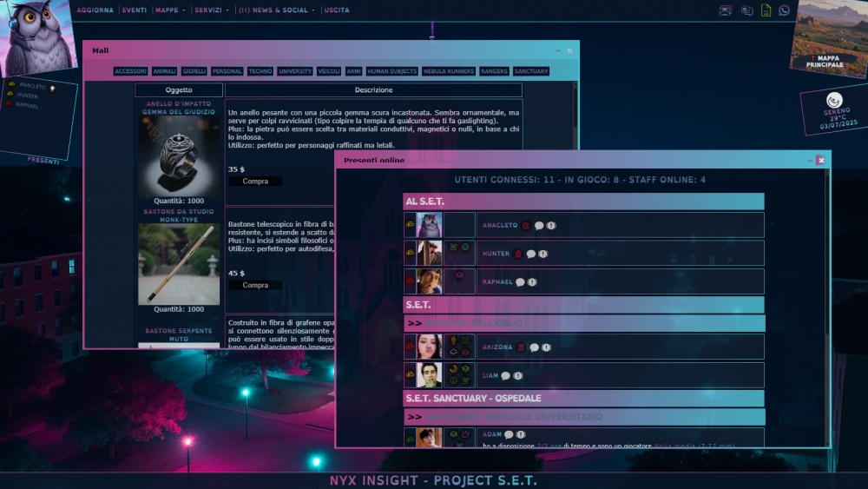Select the Animali category tab in Mall
The width and height of the screenshot is (868, 489).
(x=164, y=71)
